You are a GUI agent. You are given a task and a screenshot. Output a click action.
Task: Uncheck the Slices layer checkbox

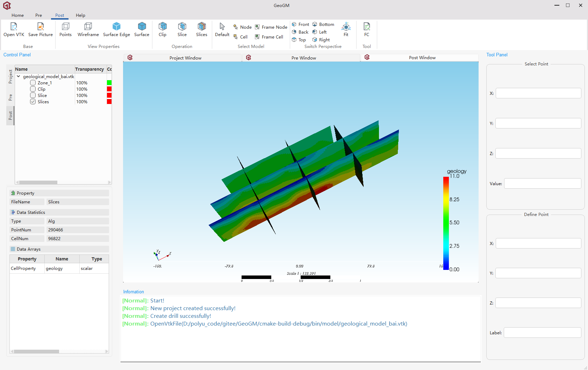pyautogui.click(x=33, y=102)
